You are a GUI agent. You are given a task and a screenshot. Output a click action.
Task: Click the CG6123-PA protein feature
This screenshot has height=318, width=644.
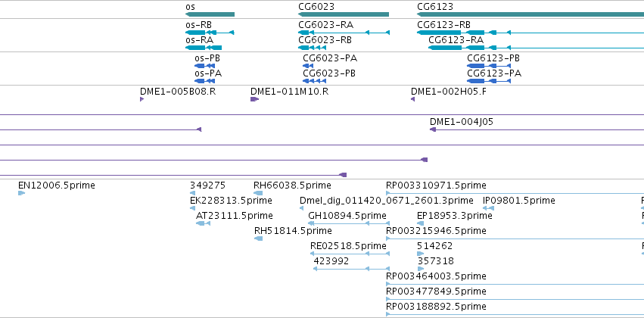tap(489, 81)
